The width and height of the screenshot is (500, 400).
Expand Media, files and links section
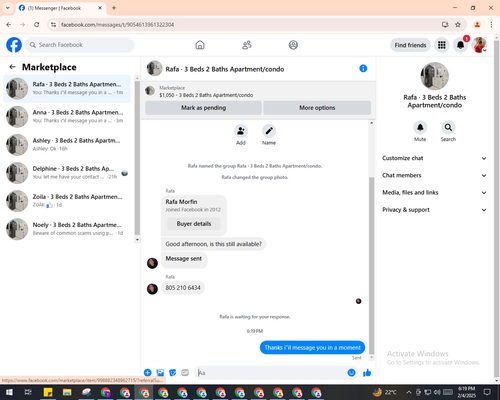coord(434,193)
